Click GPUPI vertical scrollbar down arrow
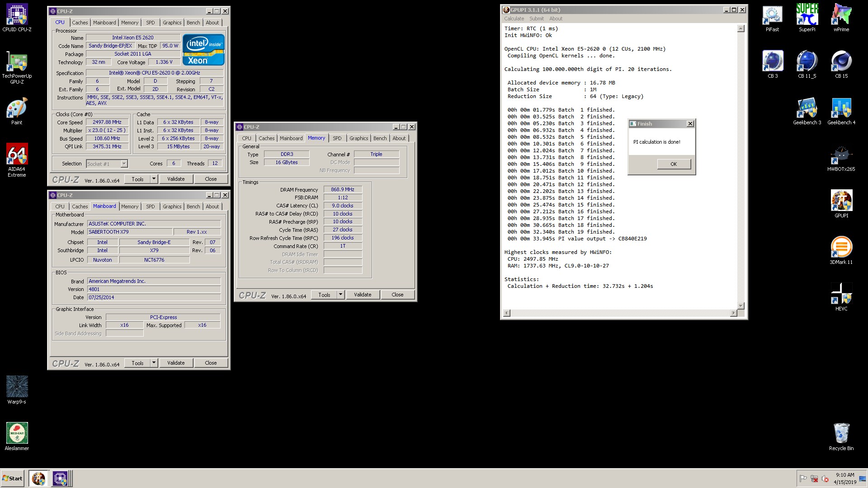Image resolution: width=868 pixels, height=488 pixels. click(x=741, y=306)
